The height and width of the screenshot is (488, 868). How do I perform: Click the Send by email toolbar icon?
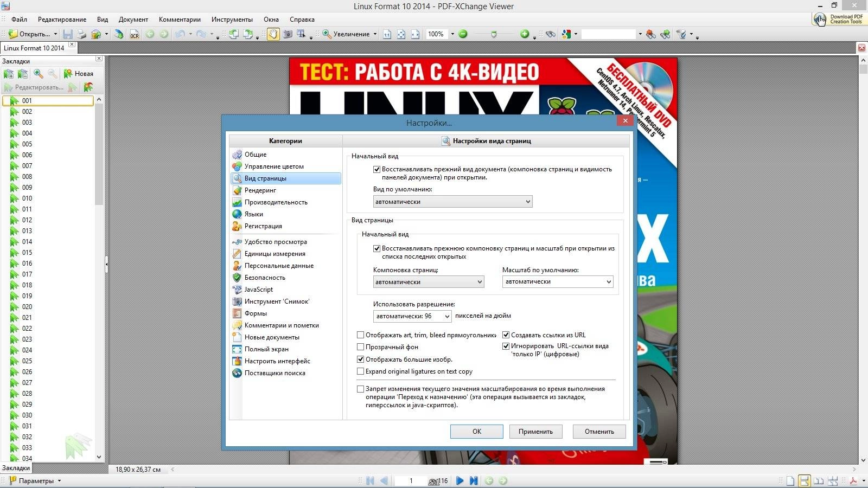[x=96, y=34]
